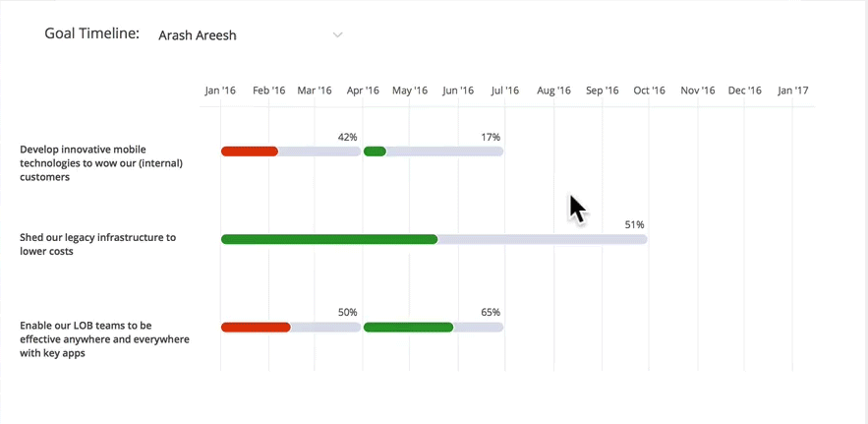Click the Aug '16 month label
868x424 pixels.
click(x=553, y=91)
